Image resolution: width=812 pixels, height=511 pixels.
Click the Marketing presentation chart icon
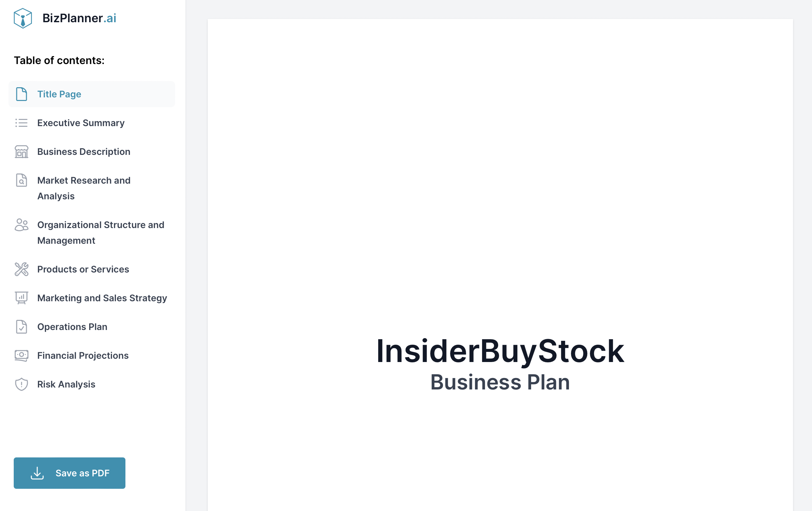[22, 298]
